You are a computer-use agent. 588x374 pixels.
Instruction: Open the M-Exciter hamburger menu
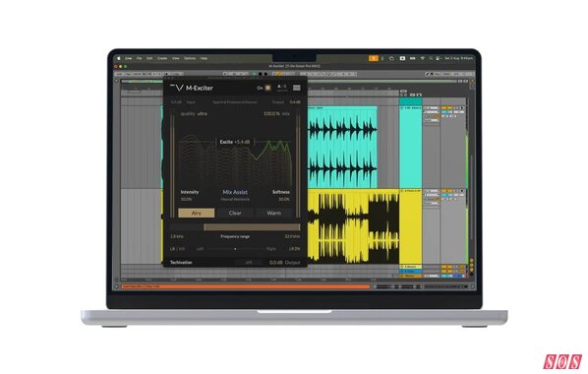pyautogui.click(x=297, y=88)
